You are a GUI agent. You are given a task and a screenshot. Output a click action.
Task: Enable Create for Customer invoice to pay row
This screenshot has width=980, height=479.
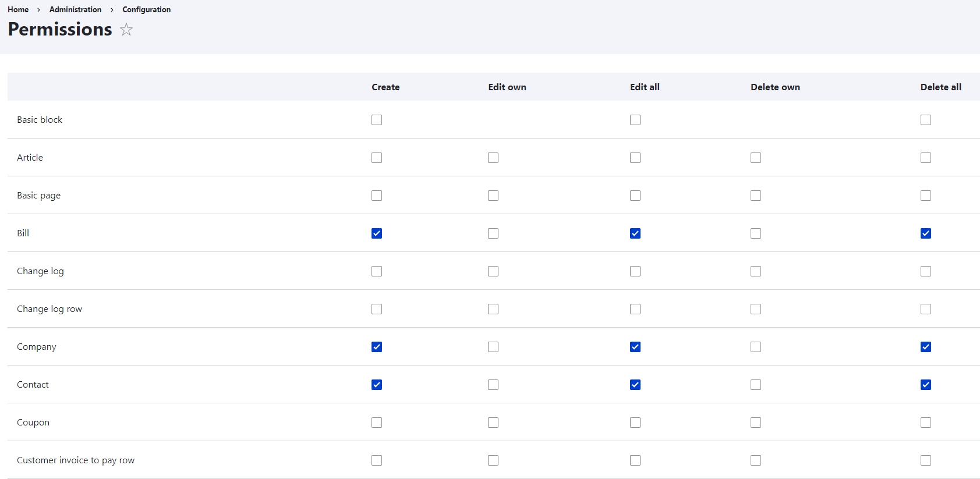click(377, 460)
